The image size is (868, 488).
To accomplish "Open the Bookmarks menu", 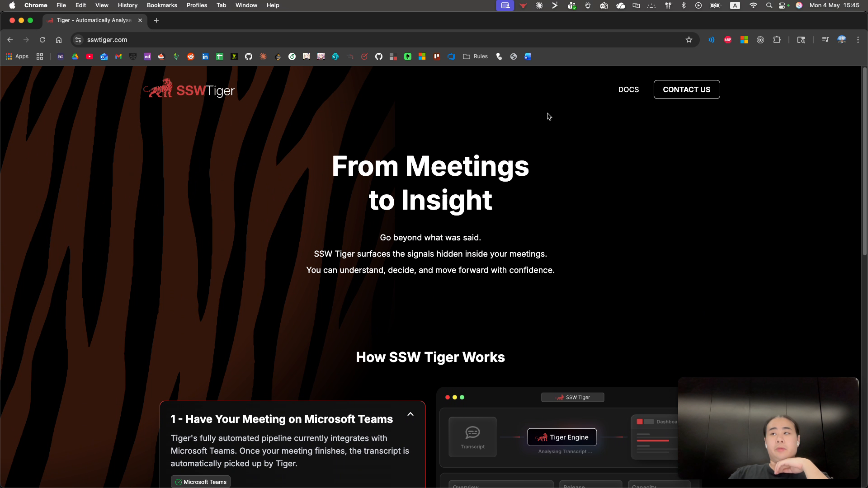I will pyautogui.click(x=162, y=5).
